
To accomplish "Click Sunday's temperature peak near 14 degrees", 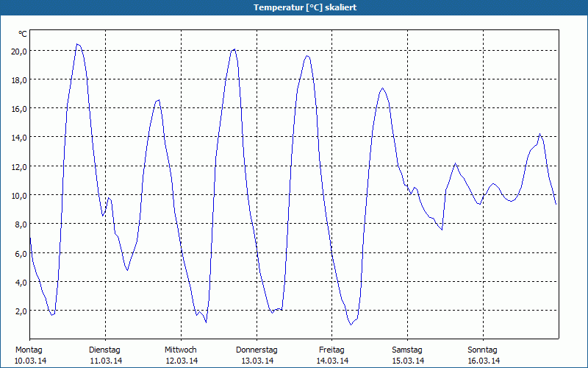I will click(539, 134).
